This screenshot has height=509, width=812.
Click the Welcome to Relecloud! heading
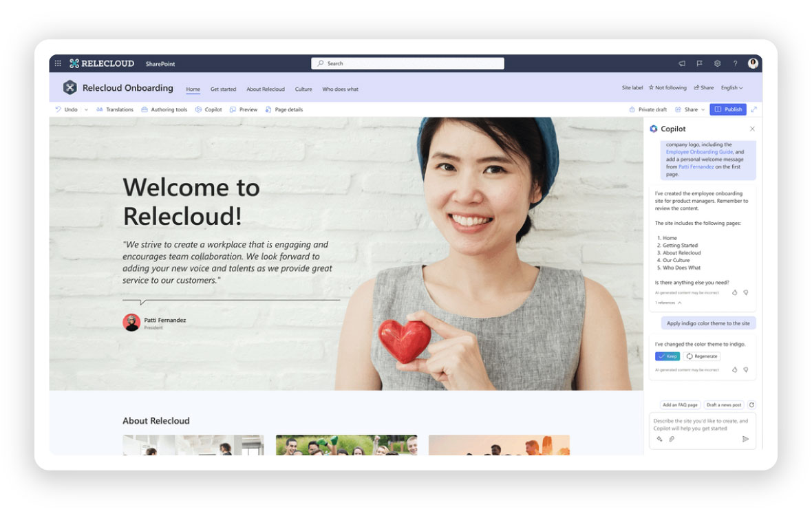coord(191,202)
